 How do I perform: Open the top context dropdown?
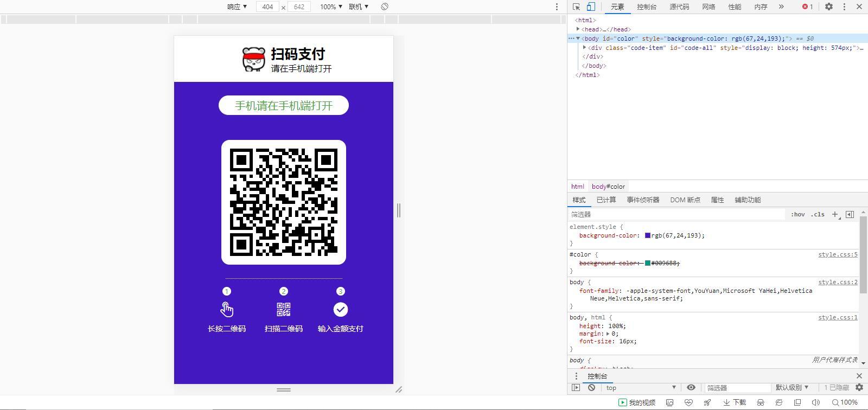641,388
